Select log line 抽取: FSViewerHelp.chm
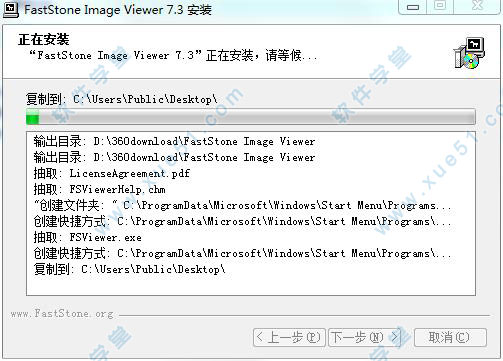The image size is (503, 361). coord(99,189)
